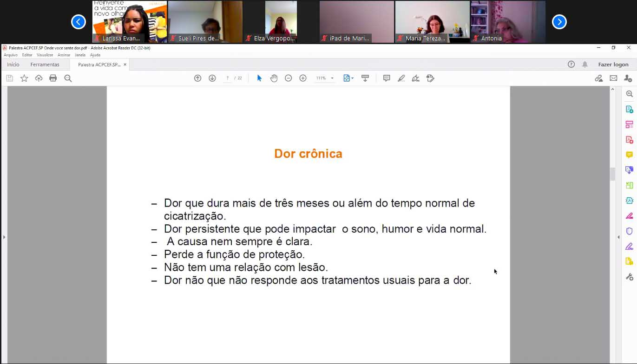This screenshot has height=364, width=637.
Task: Open the highlight text pen tool
Action: tap(401, 78)
